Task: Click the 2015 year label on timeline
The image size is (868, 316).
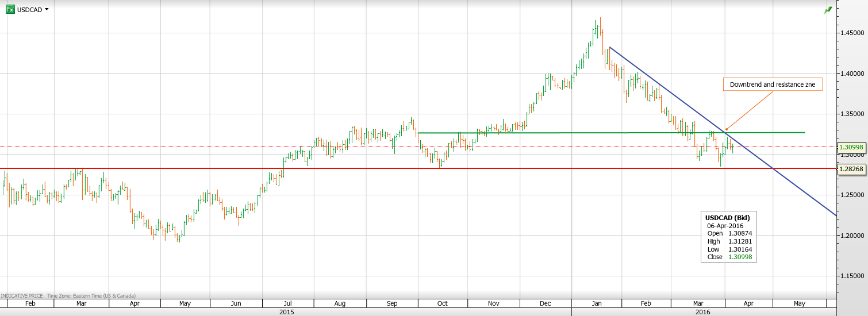Action: 286,312
